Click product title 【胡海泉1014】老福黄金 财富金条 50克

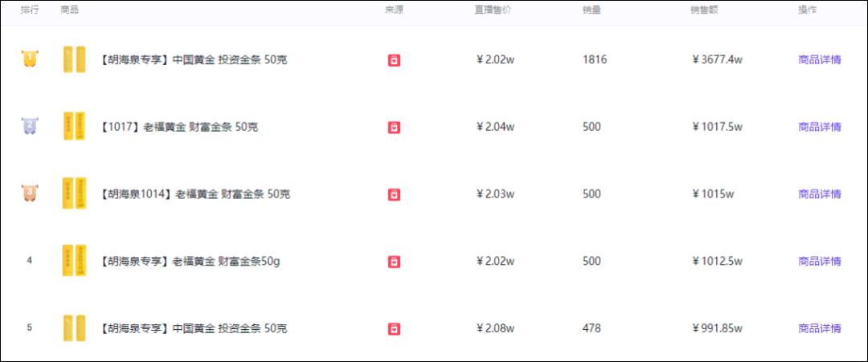pyautogui.click(x=195, y=194)
